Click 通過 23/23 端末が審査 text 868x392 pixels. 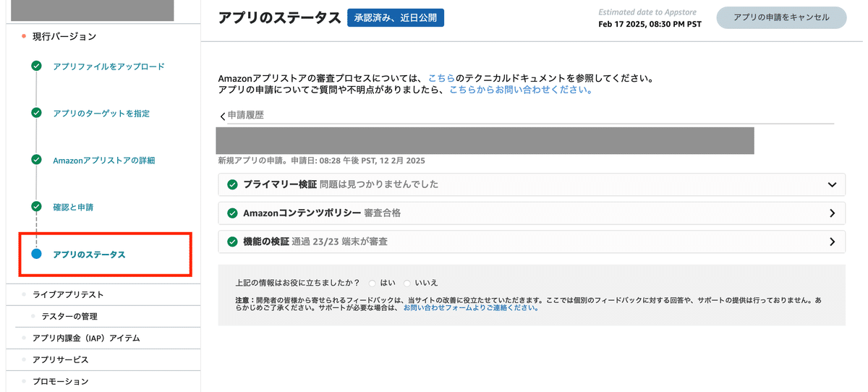pos(339,242)
